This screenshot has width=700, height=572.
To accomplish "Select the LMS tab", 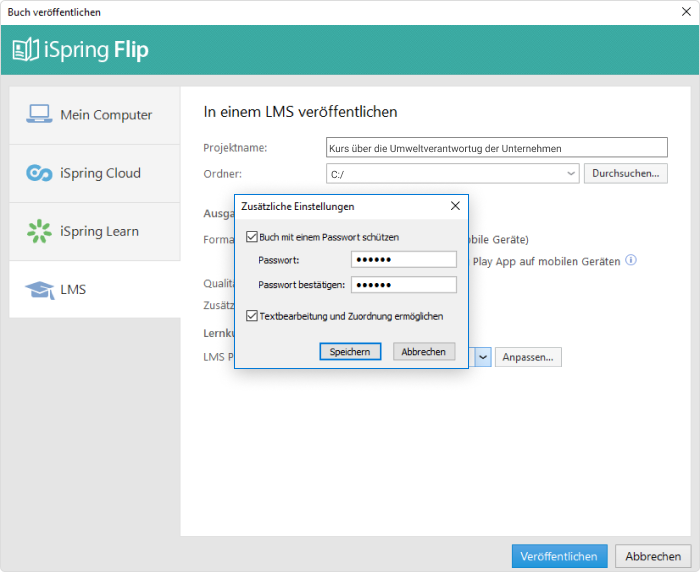I will click(x=95, y=289).
